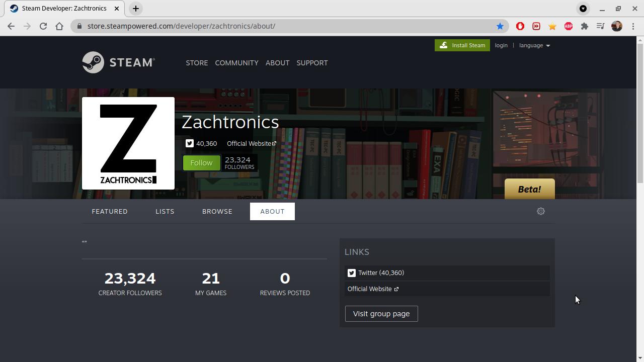Open the Chrome profile avatar

pos(617,26)
